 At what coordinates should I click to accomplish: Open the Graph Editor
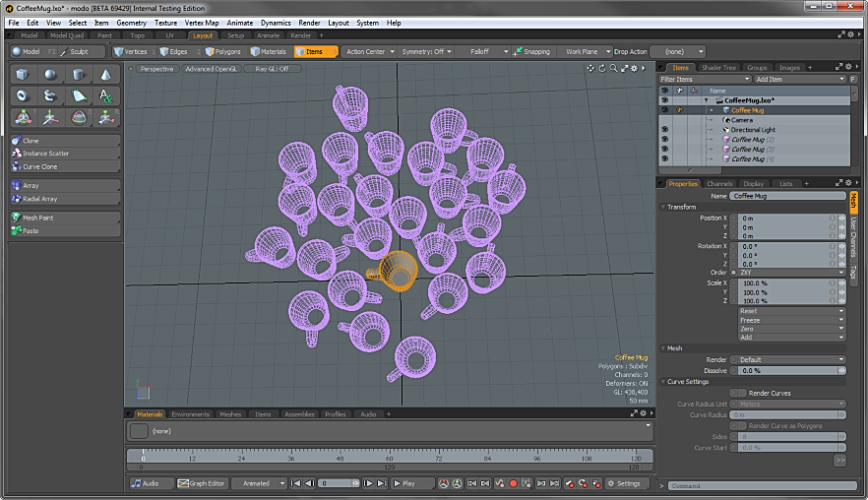(201, 483)
